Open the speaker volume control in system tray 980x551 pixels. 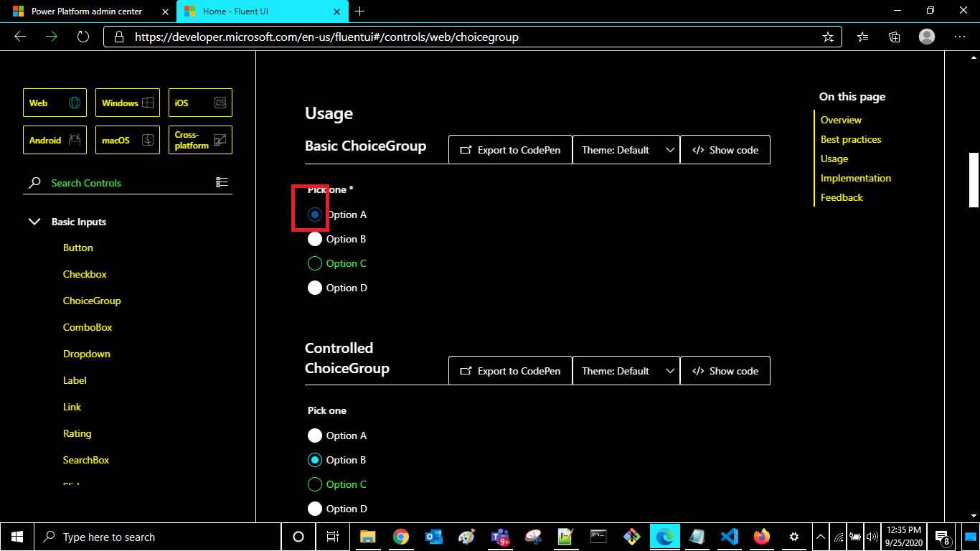[x=871, y=536]
